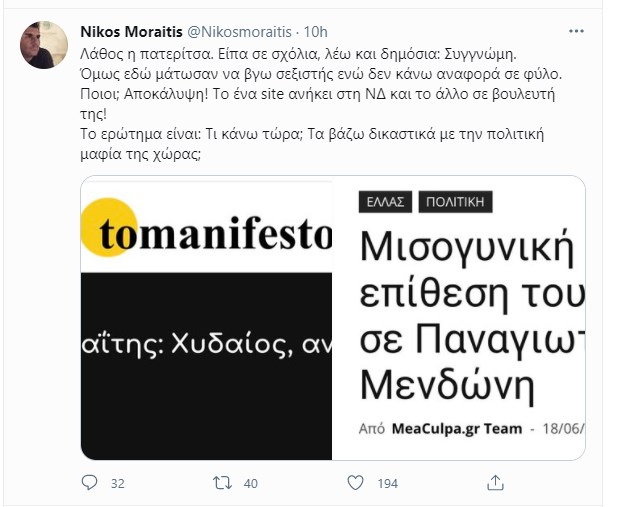
Task: Click the reply speech bubble icon
Action: point(89,483)
